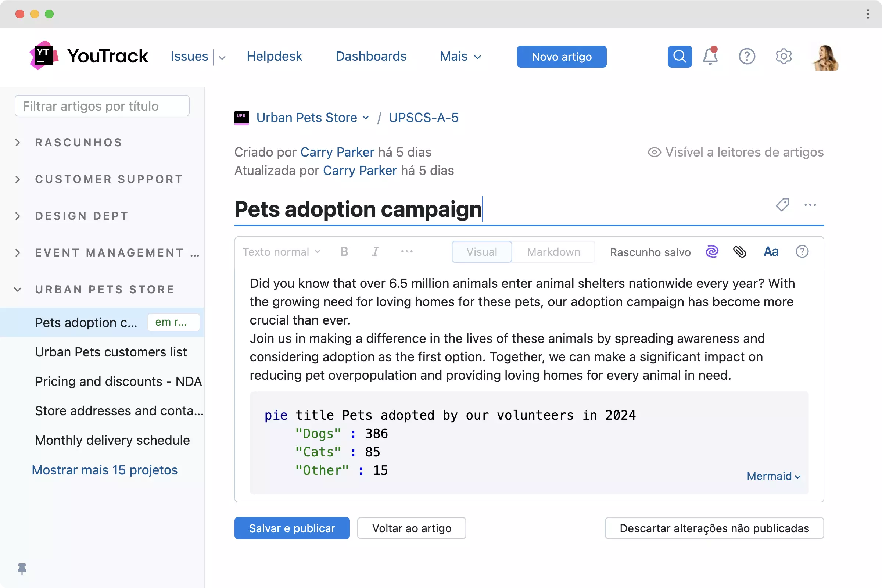The width and height of the screenshot is (882, 588).
Task: Click the tag icon beside article title
Action: (783, 205)
